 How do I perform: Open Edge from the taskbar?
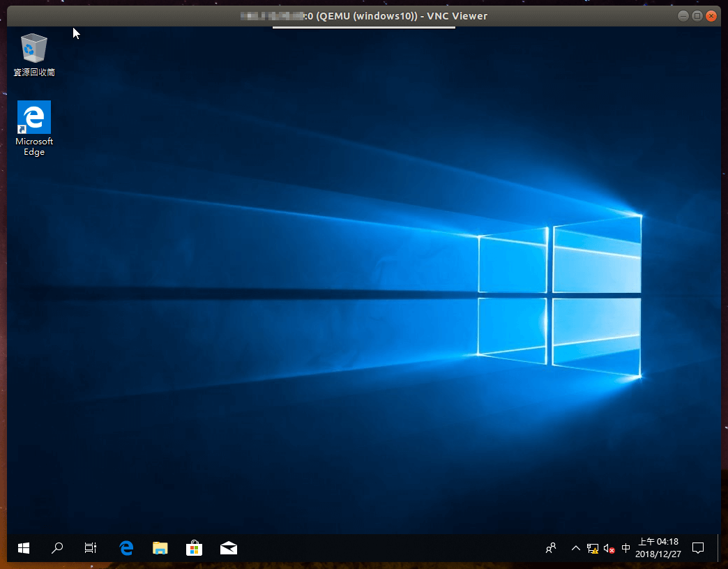126,548
